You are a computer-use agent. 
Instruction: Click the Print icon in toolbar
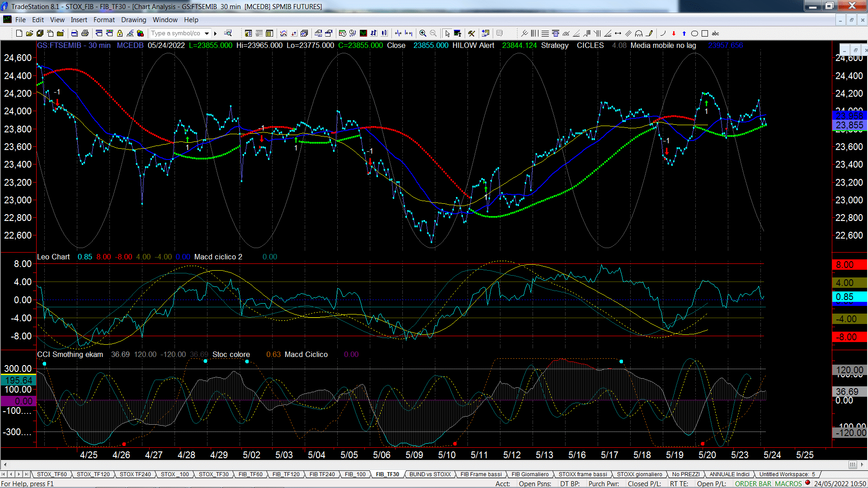point(85,33)
